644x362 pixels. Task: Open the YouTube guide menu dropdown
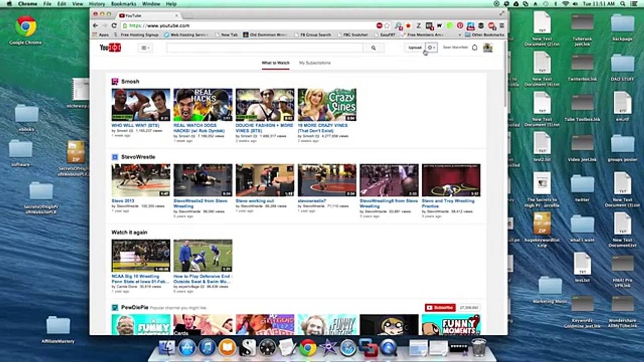pyautogui.click(x=145, y=48)
